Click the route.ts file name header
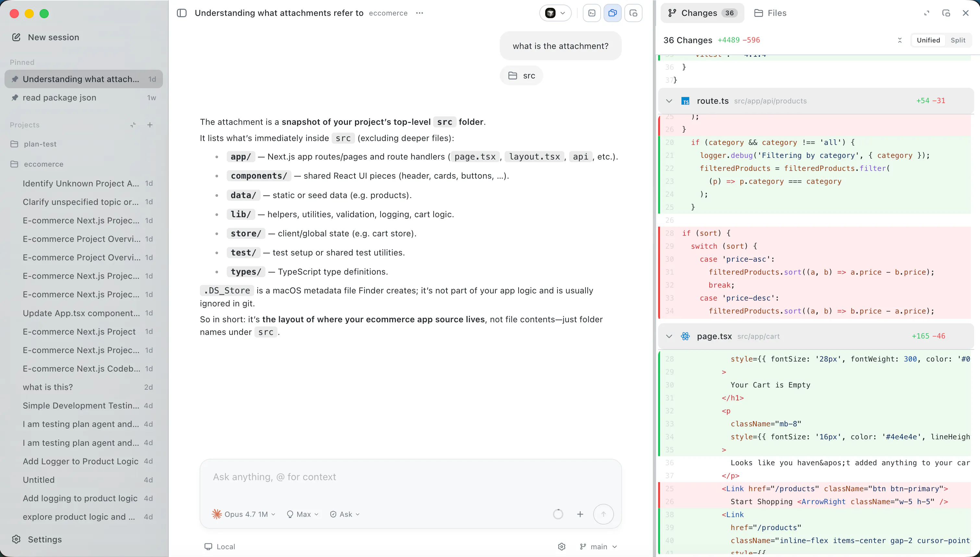Image resolution: width=980 pixels, height=557 pixels. (712, 101)
